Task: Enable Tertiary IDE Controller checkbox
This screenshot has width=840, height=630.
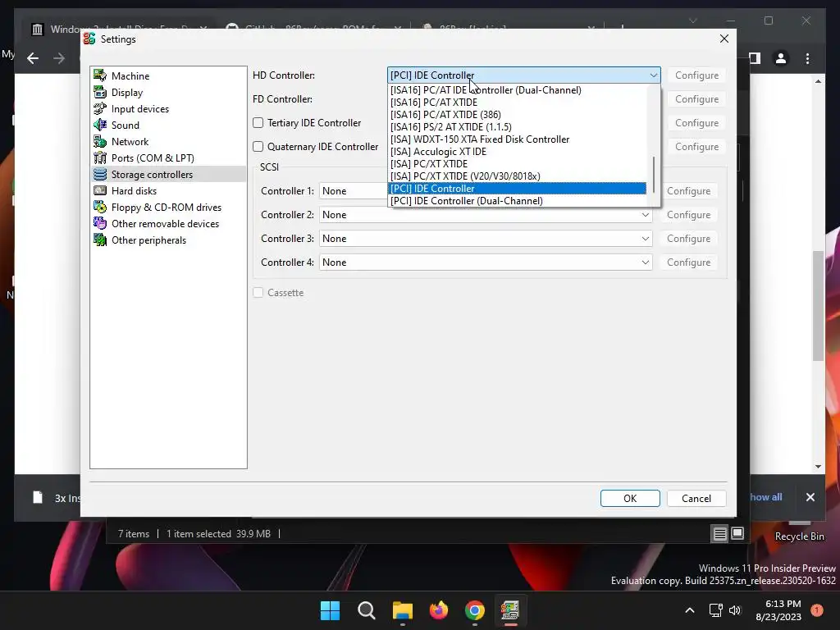Action: [258, 123]
